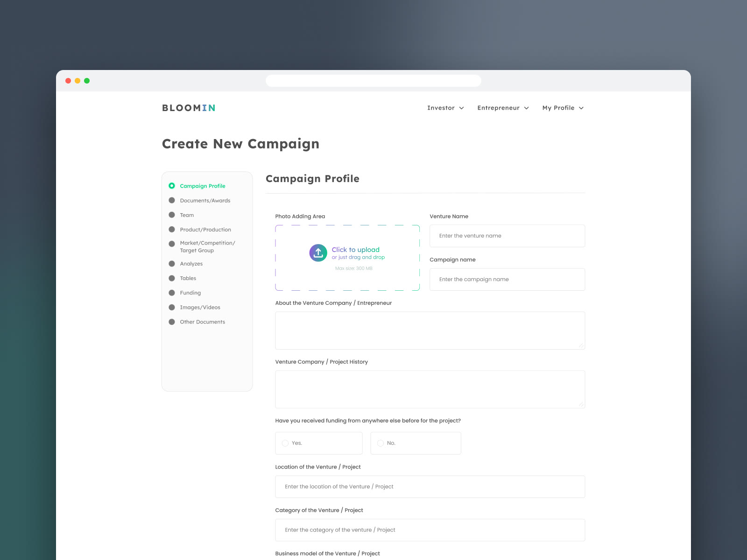The image size is (747, 560).
Task: Choose the Yes radio button
Action: [x=285, y=443]
